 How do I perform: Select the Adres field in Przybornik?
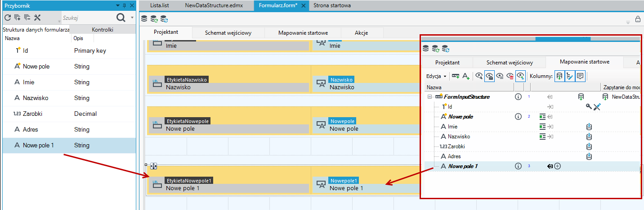click(x=69, y=129)
